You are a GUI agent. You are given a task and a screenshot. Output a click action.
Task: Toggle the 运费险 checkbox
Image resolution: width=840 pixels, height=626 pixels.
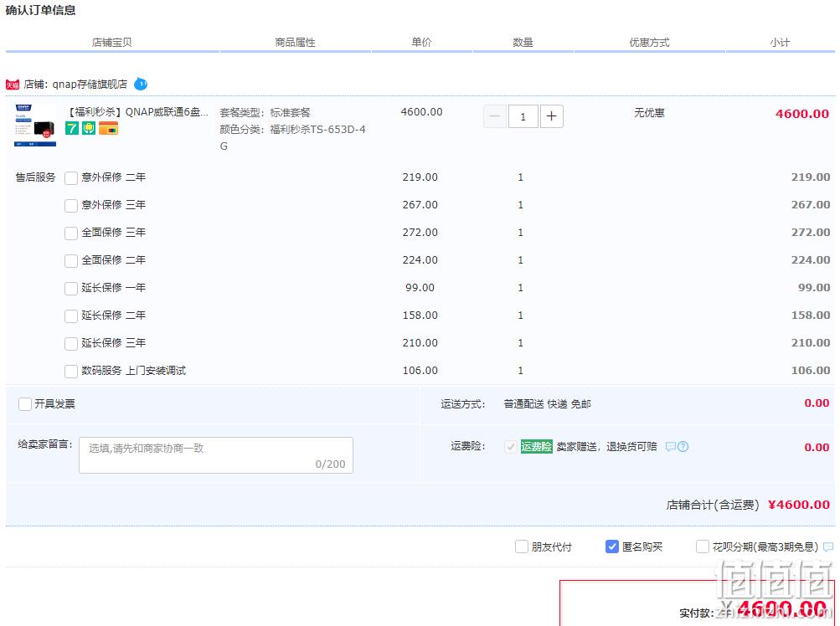(511, 447)
